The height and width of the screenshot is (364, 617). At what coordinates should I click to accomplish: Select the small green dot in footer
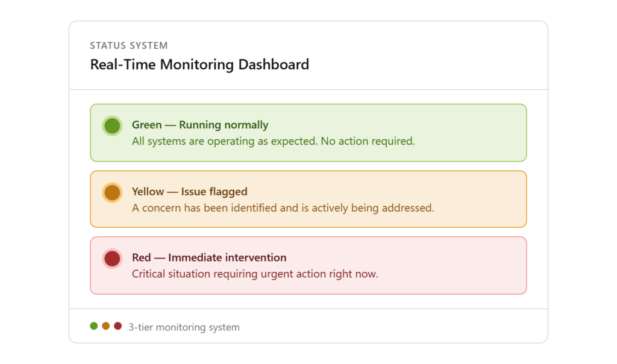click(93, 326)
